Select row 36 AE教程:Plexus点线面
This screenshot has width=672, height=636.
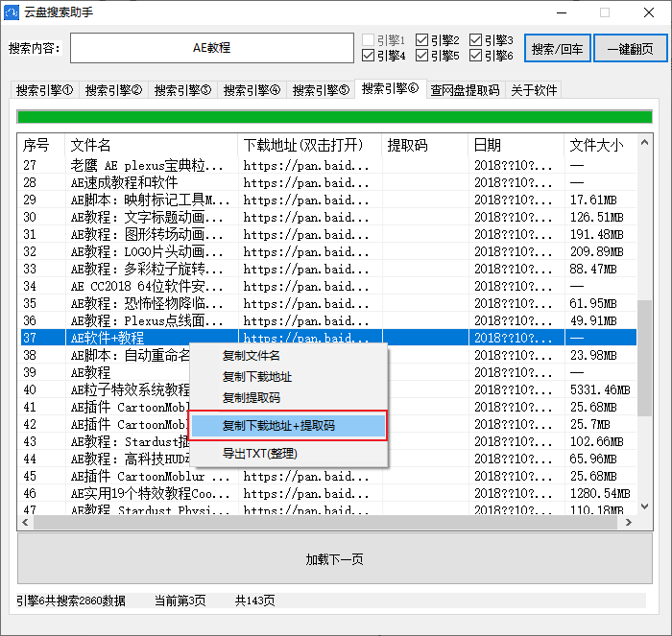pos(328,320)
